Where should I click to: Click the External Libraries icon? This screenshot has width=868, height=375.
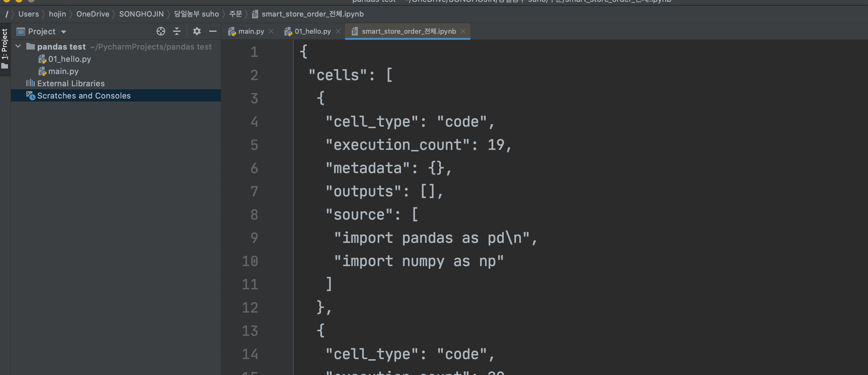click(30, 83)
